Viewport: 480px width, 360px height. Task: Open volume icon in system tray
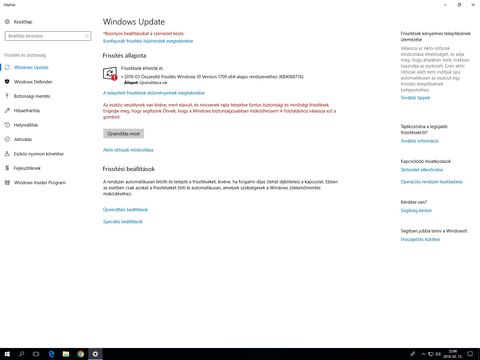pyautogui.click(x=438, y=354)
